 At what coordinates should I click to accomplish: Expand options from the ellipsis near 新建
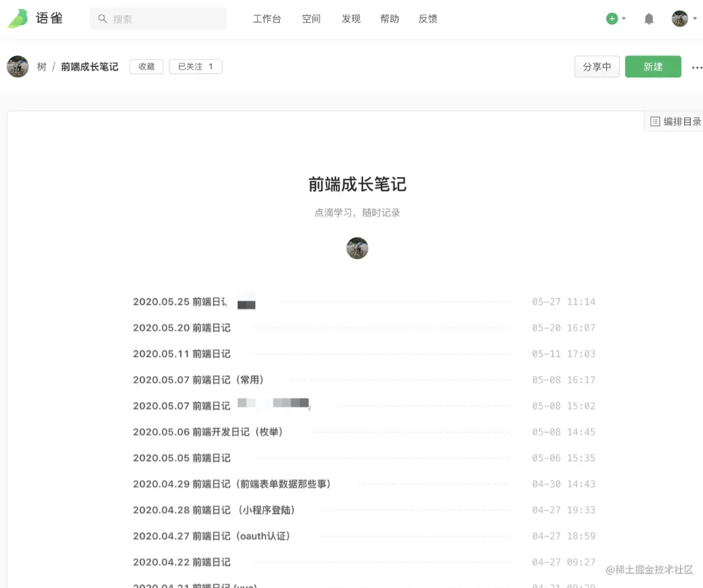click(x=696, y=68)
